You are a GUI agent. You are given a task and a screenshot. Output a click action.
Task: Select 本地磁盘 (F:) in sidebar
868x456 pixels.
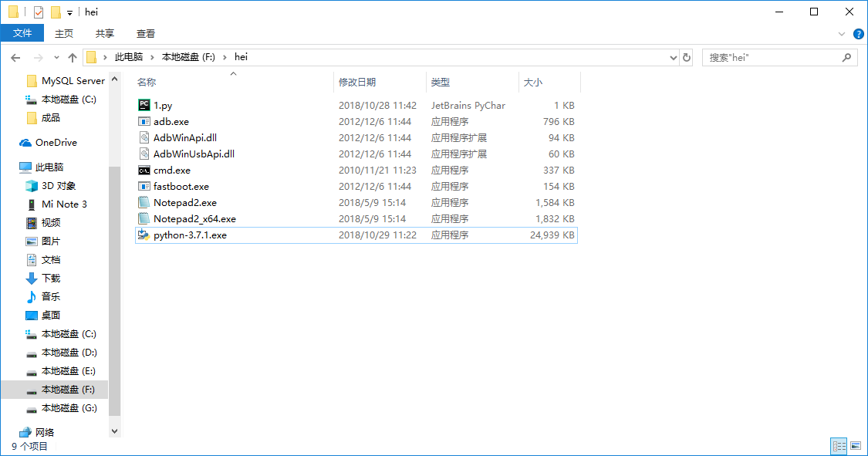55,390
